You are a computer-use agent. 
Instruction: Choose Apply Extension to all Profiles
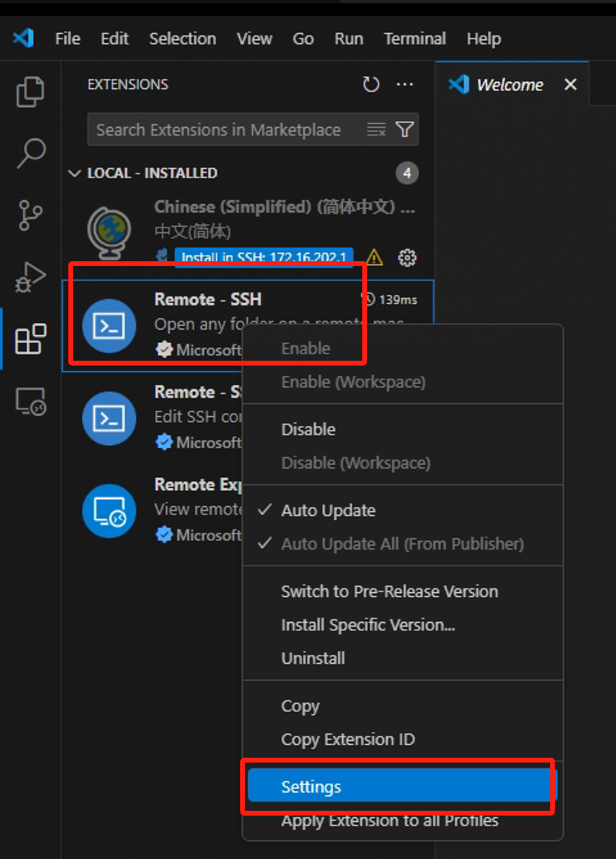coord(402,820)
